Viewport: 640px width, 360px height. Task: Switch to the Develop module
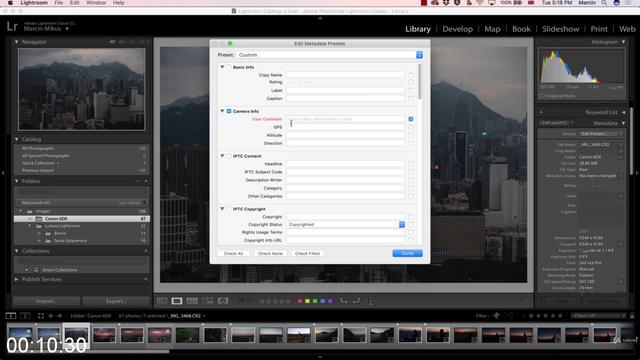(458, 29)
